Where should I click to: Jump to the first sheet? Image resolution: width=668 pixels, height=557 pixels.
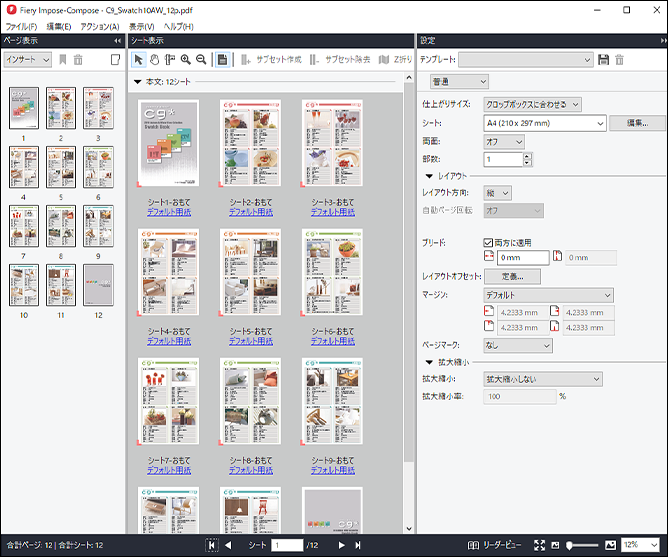[x=212, y=545]
